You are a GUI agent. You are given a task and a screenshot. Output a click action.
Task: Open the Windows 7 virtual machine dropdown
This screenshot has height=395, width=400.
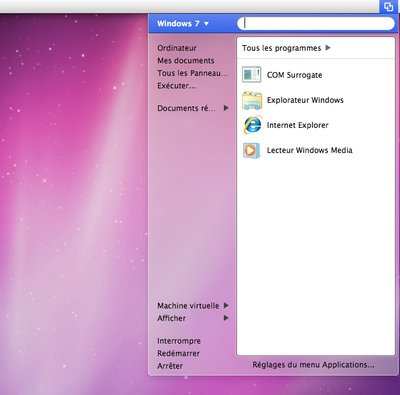click(183, 24)
